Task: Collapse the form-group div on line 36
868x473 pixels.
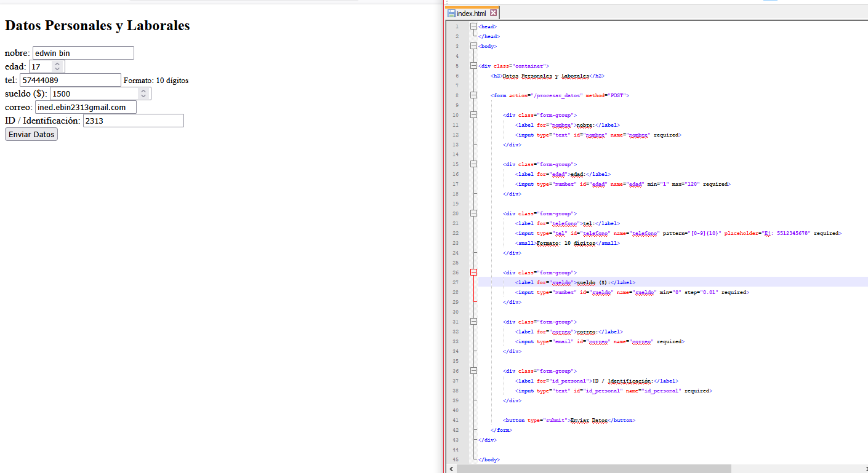Action: pyautogui.click(x=473, y=371)
